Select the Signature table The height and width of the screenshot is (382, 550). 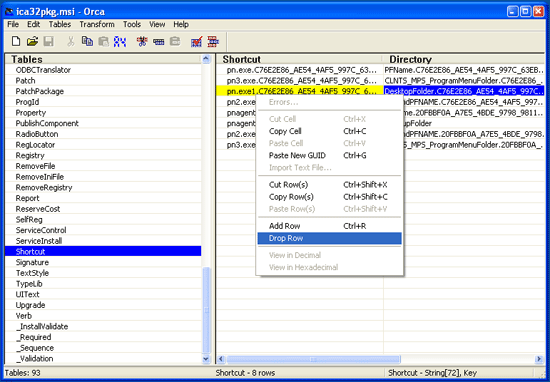pos(103,262)
